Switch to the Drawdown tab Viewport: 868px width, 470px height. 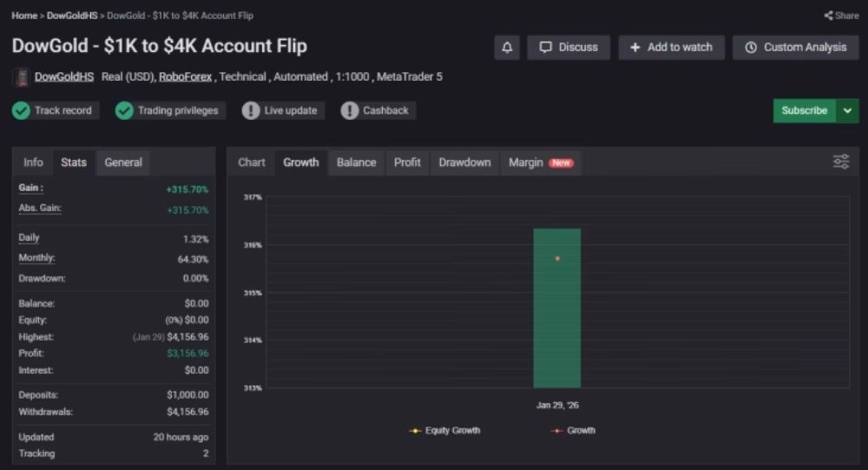(465, 162)
